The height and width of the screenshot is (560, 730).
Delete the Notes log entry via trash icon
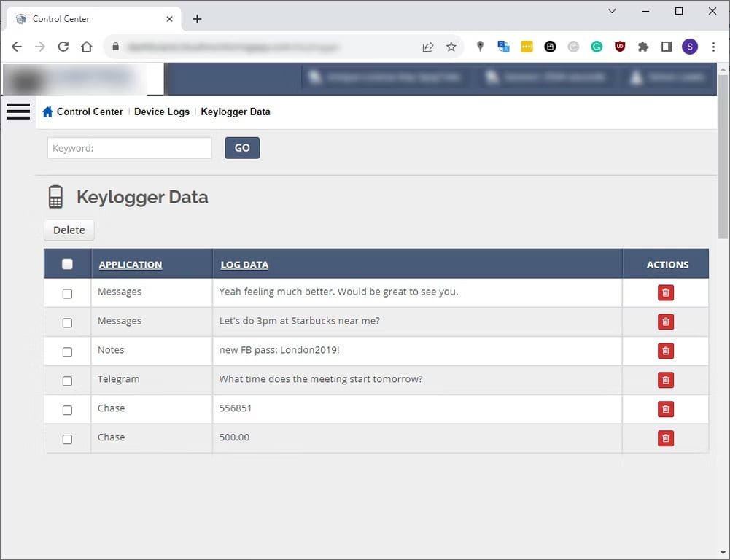point(665,351)
